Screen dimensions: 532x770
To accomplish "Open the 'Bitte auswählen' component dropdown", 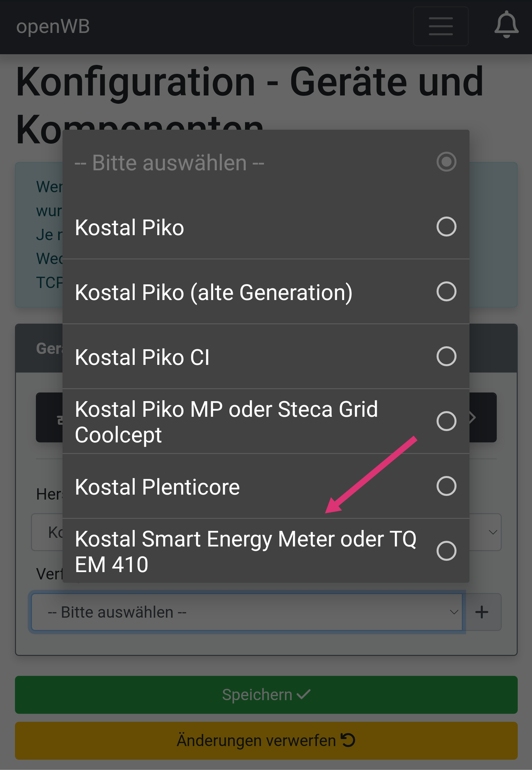I will point(247,612).
